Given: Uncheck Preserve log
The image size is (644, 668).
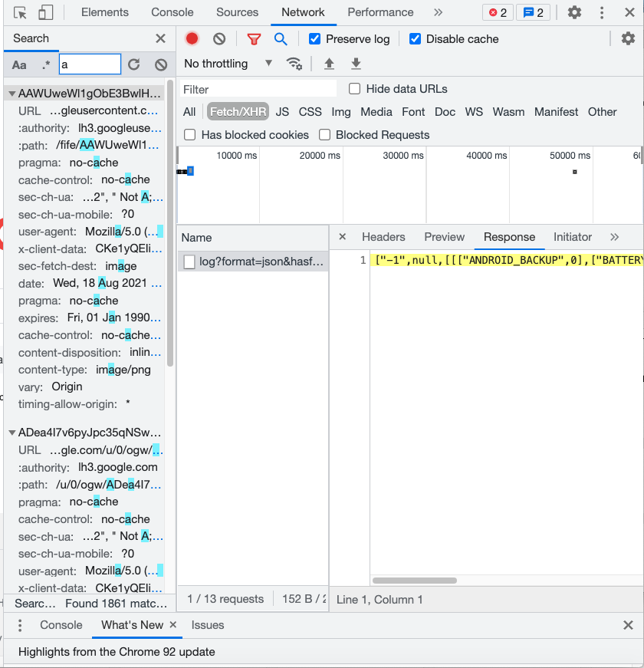Looking at the screenshot, I should tap(315, 39).
